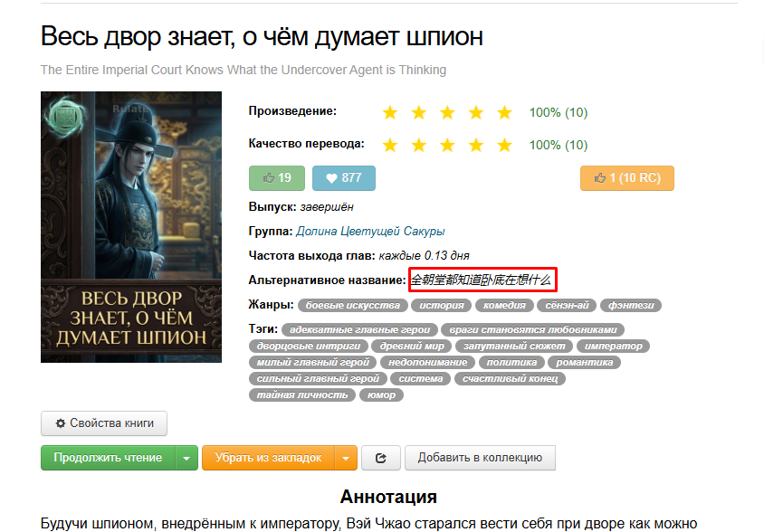Viewport: 764px width, 532px height.
Task: Select the фэнтези genre tag
Action: coord(631,306)
